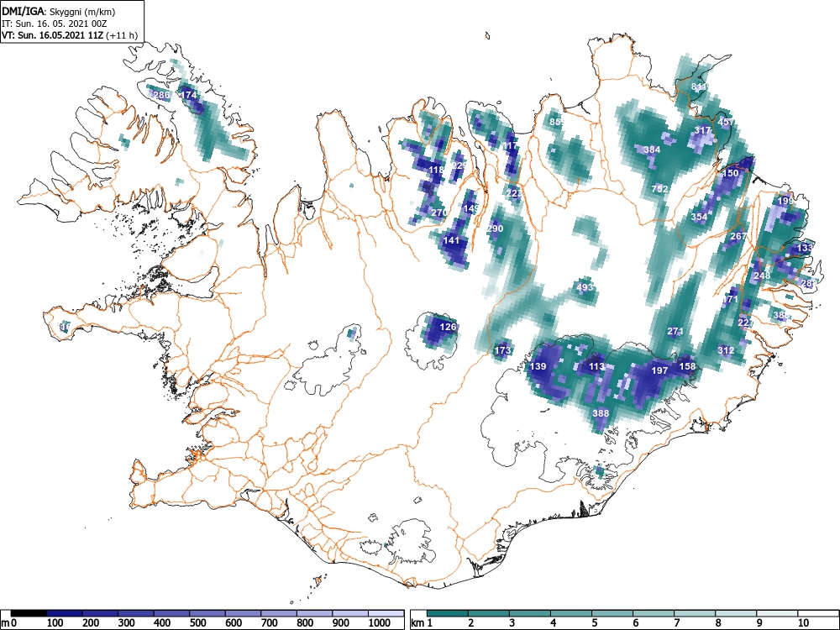Click the '8' label on kilometre scale

click(717, 623)
